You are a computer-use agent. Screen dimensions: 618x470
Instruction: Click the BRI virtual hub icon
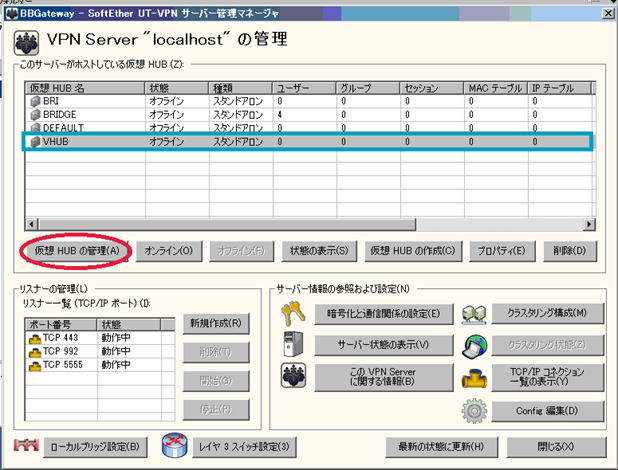pos(35,101)
